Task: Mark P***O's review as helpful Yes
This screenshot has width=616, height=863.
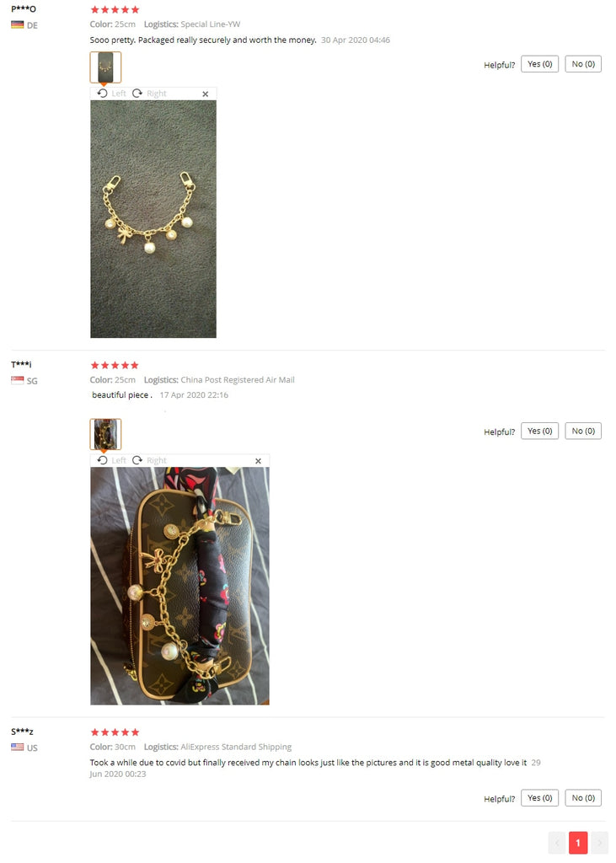Action: pyautogui.click(x=539, y=64)
